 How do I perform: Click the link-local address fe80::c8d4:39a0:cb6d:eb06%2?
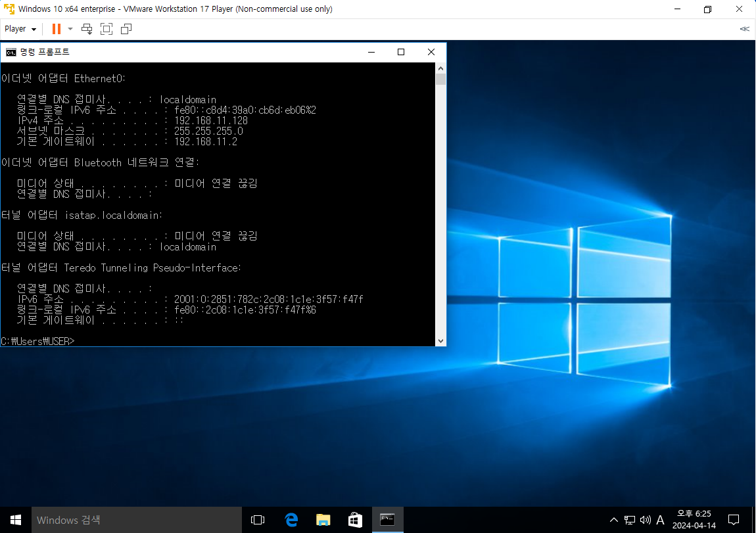click(245, 110)
